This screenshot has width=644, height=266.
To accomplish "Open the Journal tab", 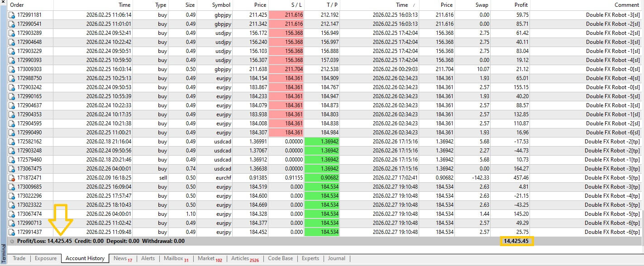I will pos(337,258).
